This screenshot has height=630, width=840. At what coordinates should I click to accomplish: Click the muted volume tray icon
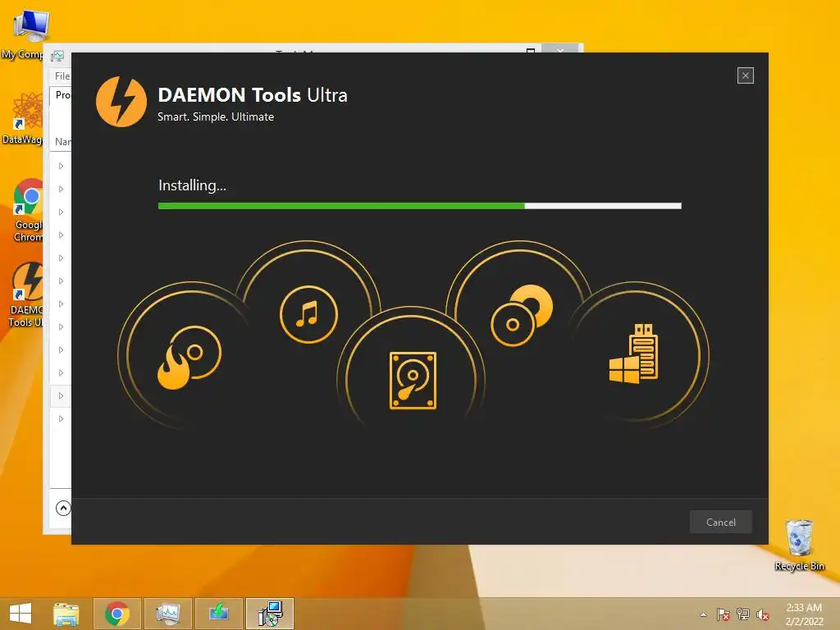(x=762, y=615)
